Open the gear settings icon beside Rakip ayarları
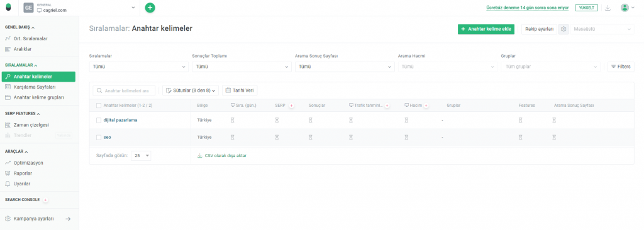Viewport: 644px width, 230px height. 563,29
